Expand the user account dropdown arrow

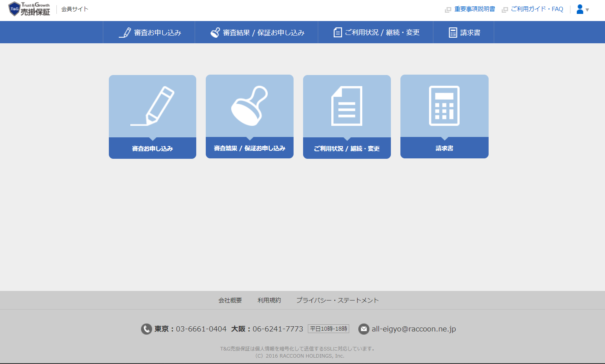coord(587,10)
